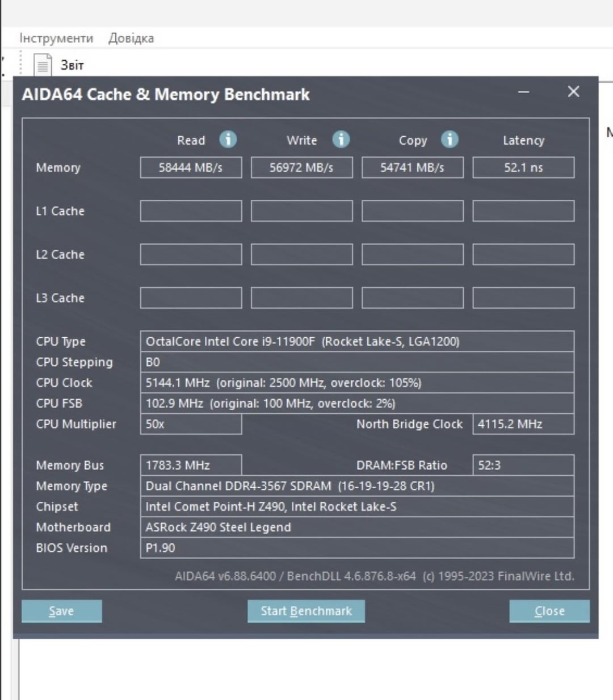Click the Звіт report document icon

coord(43,65)
